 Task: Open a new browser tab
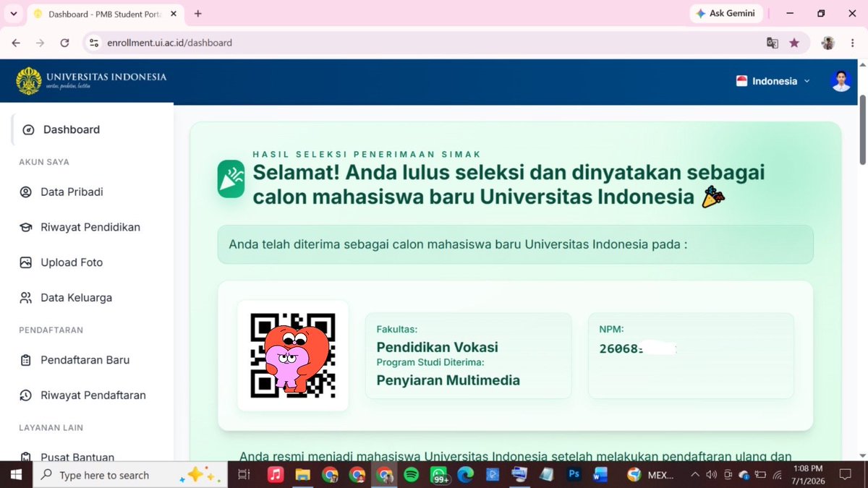(x=198, y=14)
